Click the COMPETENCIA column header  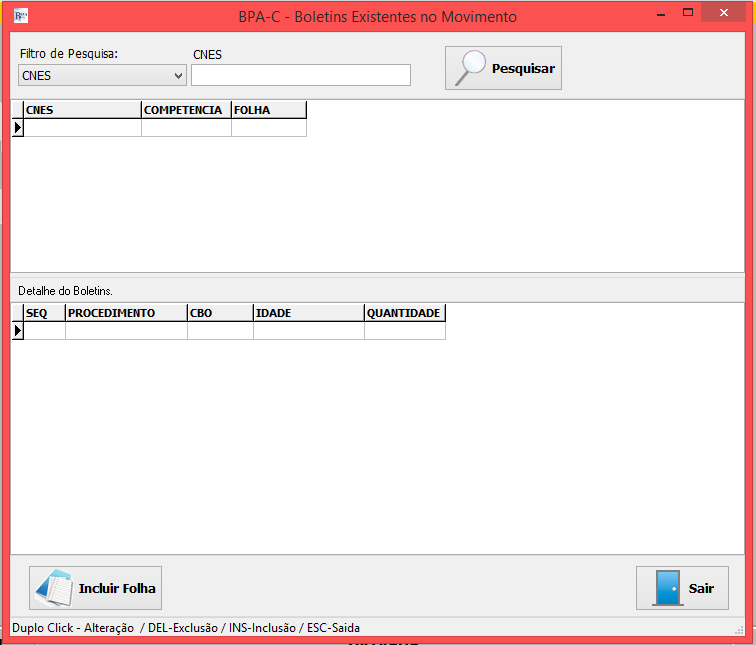click(x=185, y=110)
